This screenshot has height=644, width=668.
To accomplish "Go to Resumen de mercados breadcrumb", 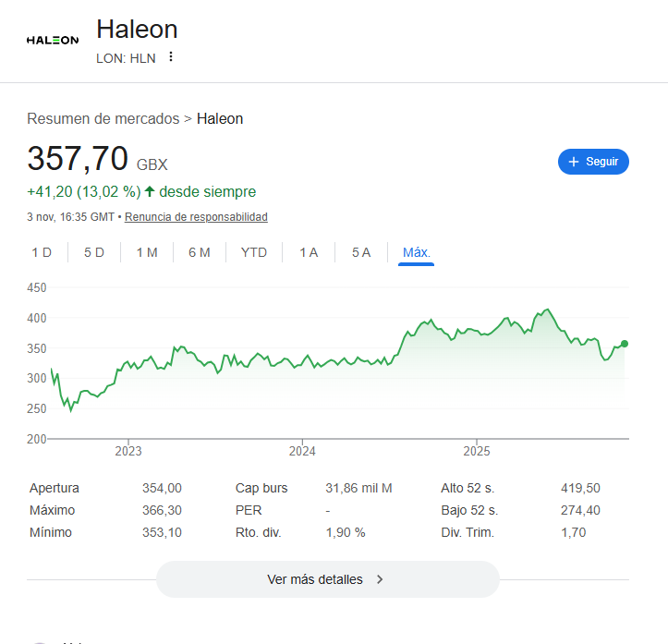I will click(x=103, y=118).
